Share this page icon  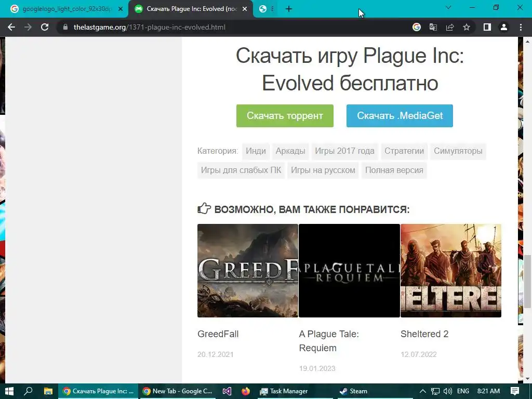(x=450, y=27)
